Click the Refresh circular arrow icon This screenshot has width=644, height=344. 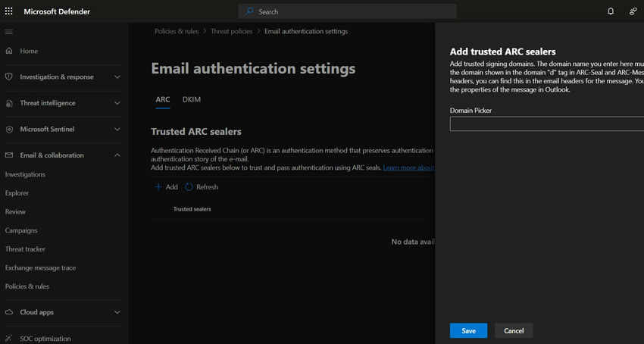point(189,186)
